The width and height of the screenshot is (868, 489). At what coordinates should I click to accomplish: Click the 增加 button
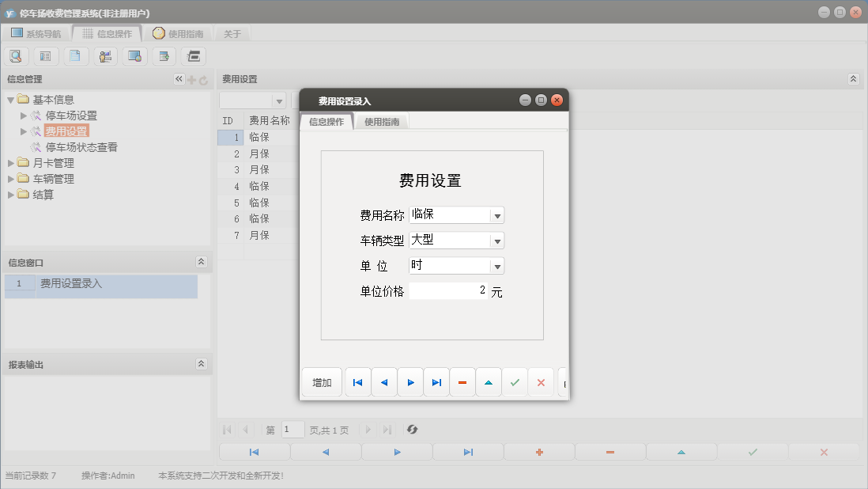[322, 383]
